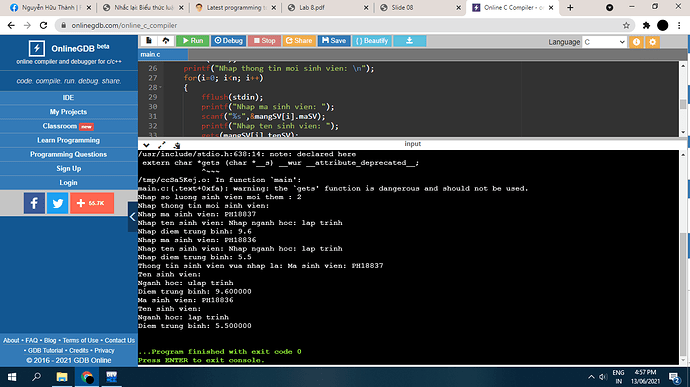Switch to Latest programming tab
Viewport: 690px width, 387px height.
point(235,7)
